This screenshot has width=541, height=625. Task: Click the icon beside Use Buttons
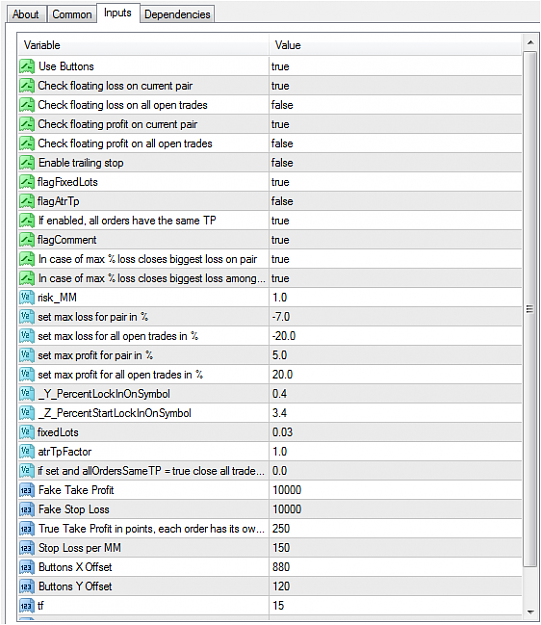tap(27, 66)
